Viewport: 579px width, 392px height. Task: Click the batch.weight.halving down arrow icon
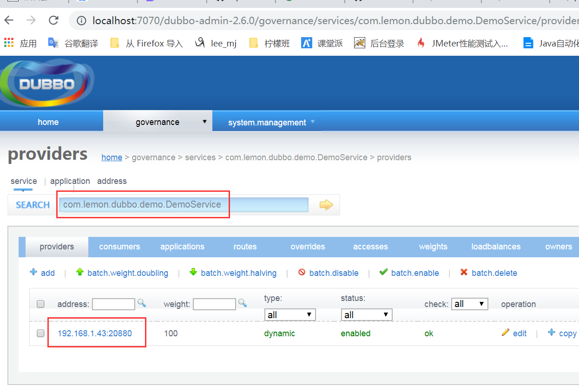point(193,272)
